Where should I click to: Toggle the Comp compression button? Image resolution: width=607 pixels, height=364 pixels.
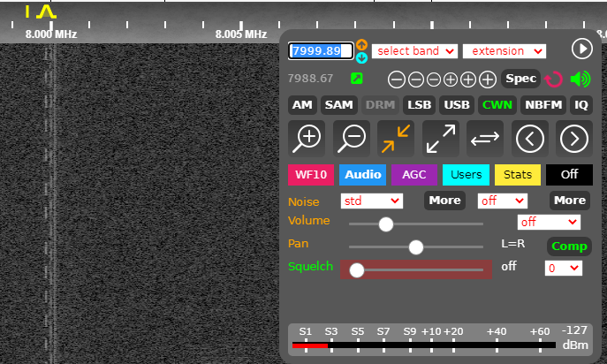(569, 246)
